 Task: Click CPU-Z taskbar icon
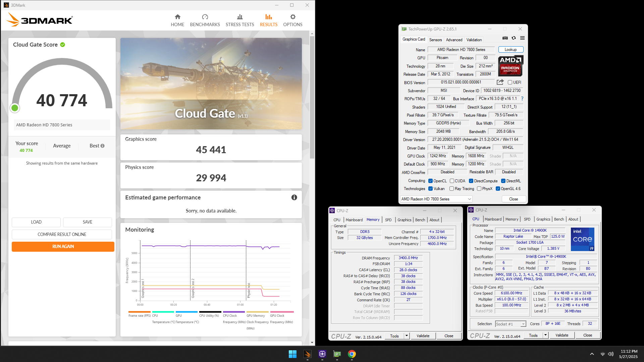pyautogui.click(x=322, y=354)
